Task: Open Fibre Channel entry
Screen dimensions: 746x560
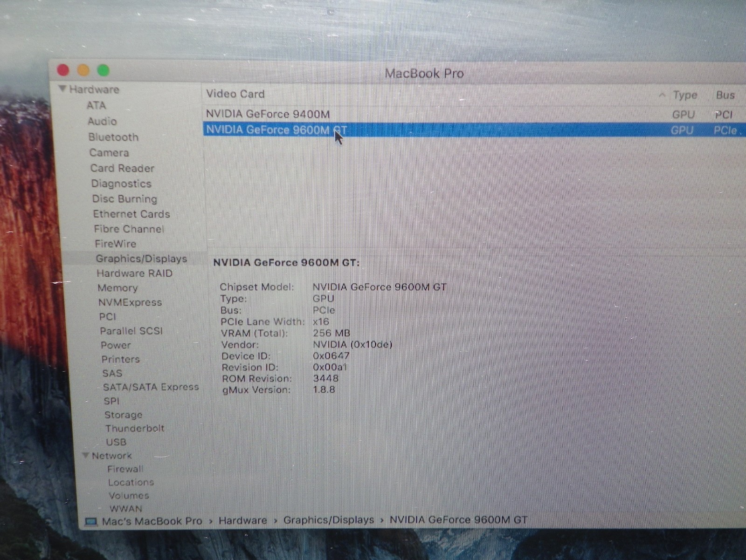Action: coord(129,229)
